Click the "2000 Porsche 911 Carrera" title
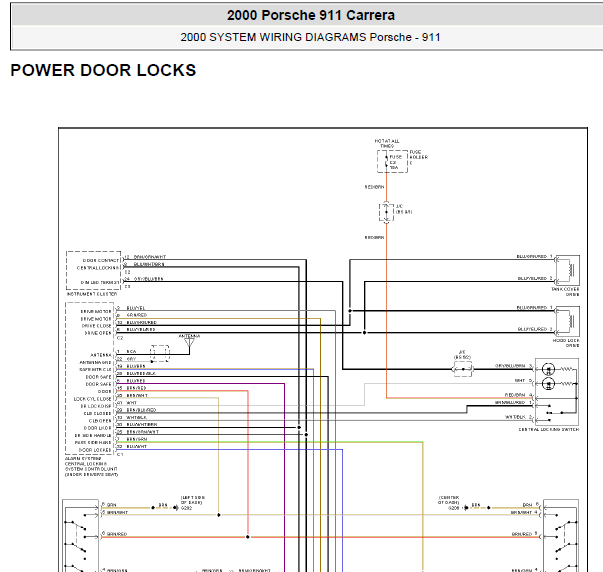 coord(311,15)
